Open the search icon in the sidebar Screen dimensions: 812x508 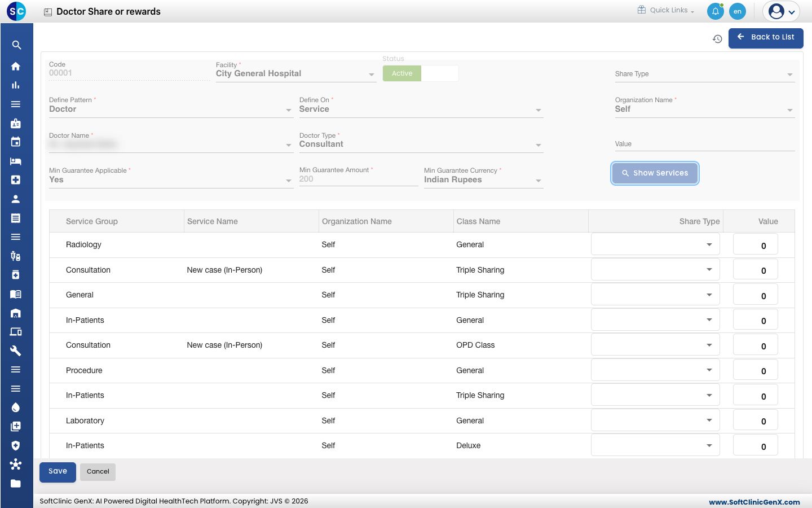[x=16, y=45]
